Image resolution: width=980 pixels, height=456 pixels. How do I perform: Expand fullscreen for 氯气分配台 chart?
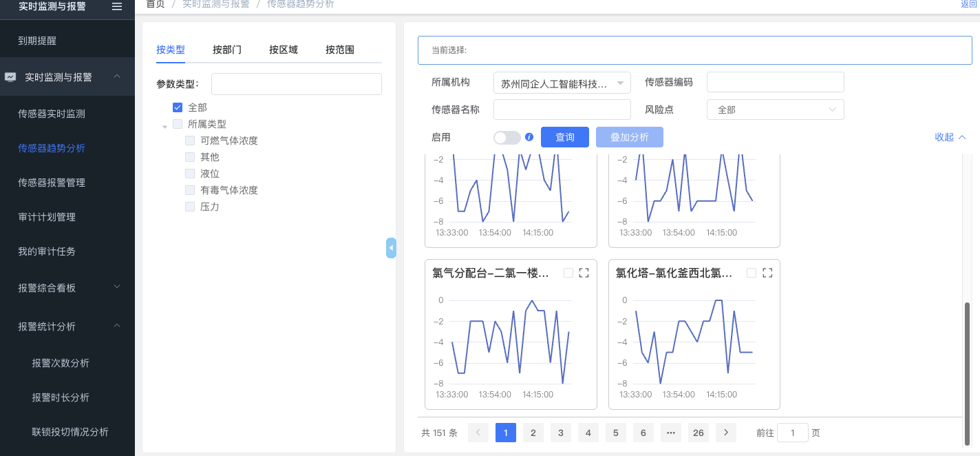[x=584, y=273]
